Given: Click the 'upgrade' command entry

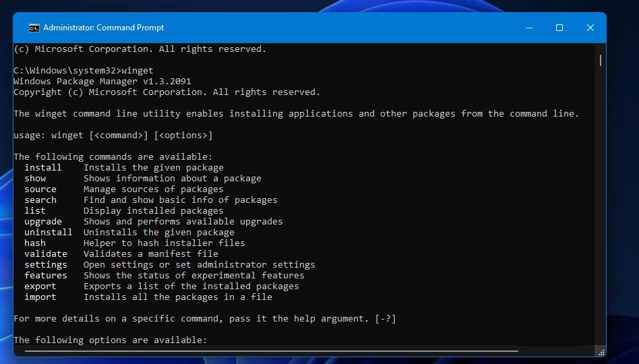Looking at the screenshot, I should click(x=43, y=222).
